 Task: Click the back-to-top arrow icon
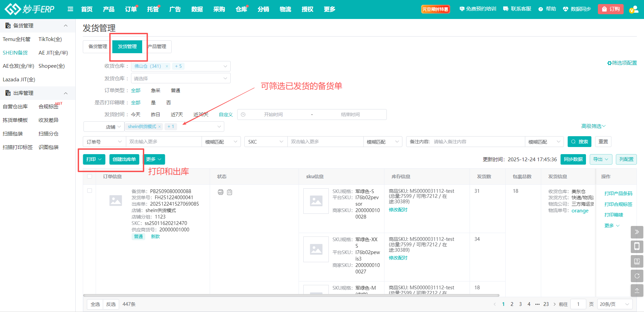(x=637, y=290)
